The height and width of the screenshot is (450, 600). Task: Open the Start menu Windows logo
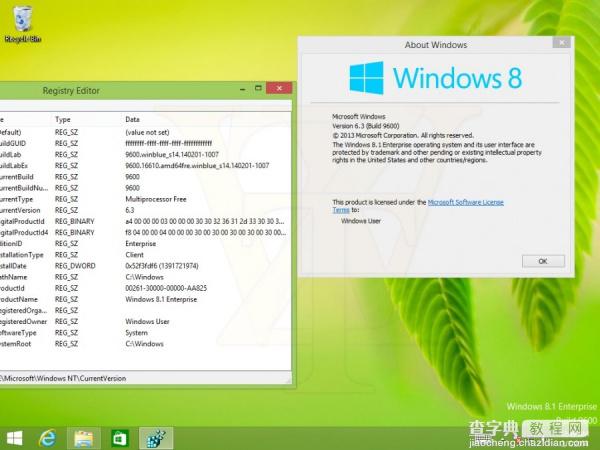point(15,438)
